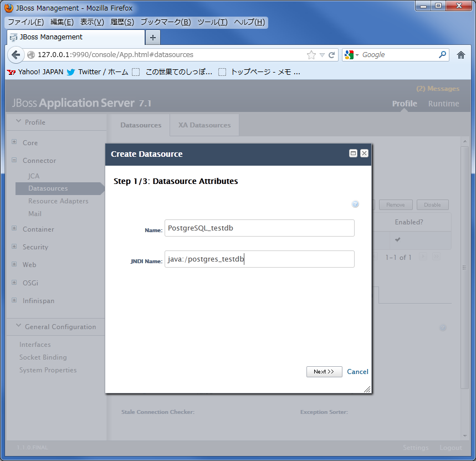Cancel the datasource creation
Viewport: 476px width, 461px height.
coord(357,372)
